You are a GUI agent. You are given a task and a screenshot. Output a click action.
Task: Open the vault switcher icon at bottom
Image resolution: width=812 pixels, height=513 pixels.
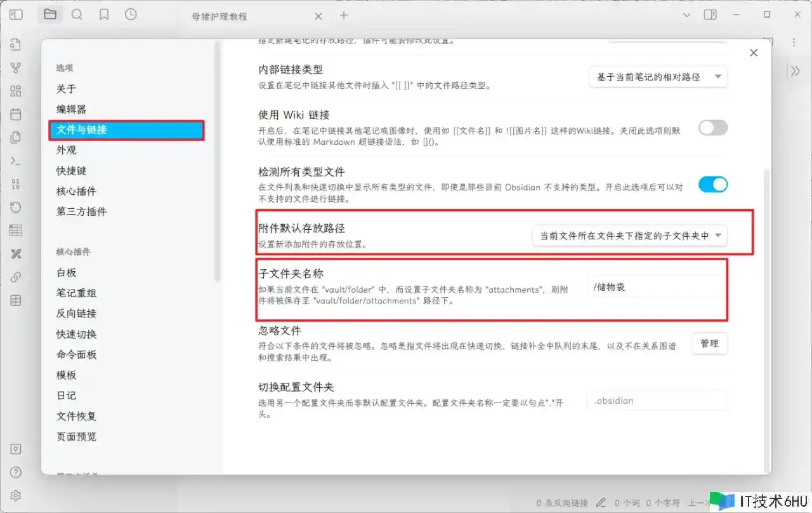pyautogui.click(x=16, y=449)
